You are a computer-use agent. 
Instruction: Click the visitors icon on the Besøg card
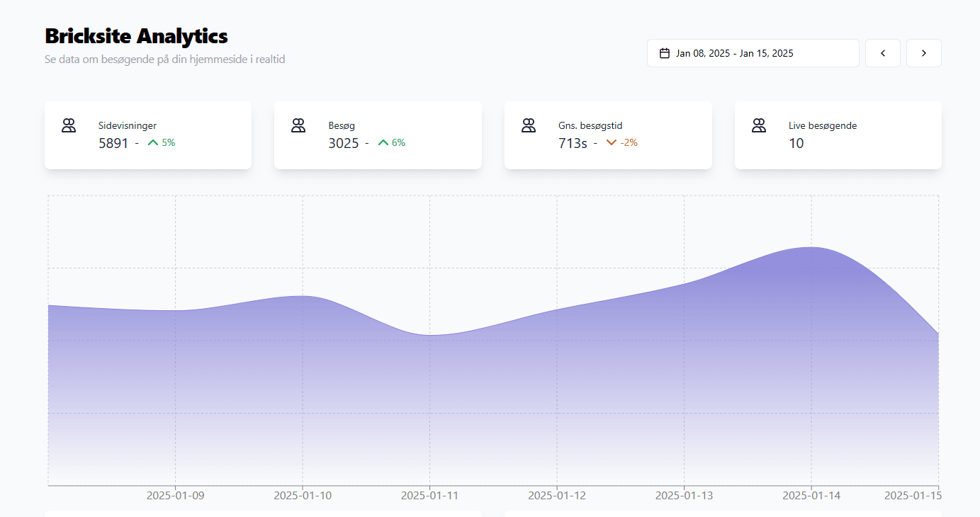(x=298, y=125)
